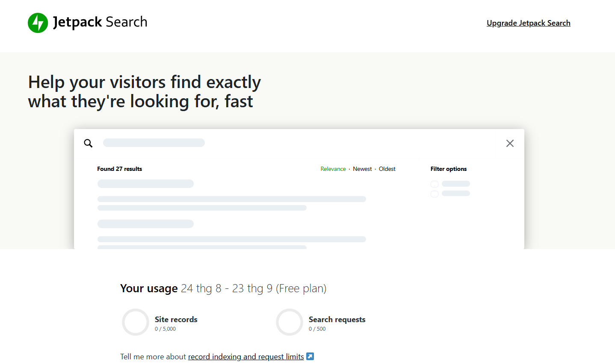Click the external link arrow icon
The width and height of the screenshot is (615, 364).
[310, 356]
